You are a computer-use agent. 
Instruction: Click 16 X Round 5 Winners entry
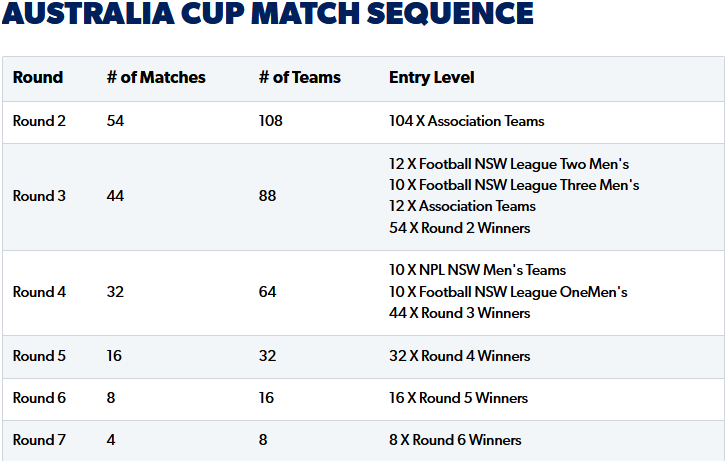458,398
